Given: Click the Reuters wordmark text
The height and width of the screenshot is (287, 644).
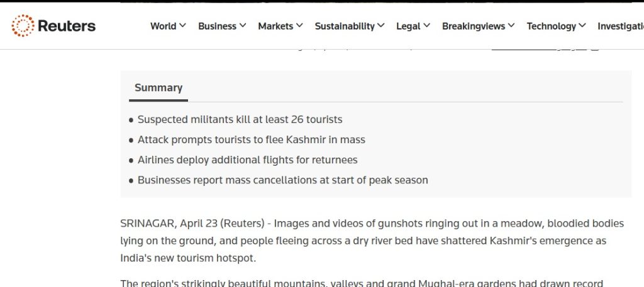Looking at the screenshot, I should pos(67,26).
